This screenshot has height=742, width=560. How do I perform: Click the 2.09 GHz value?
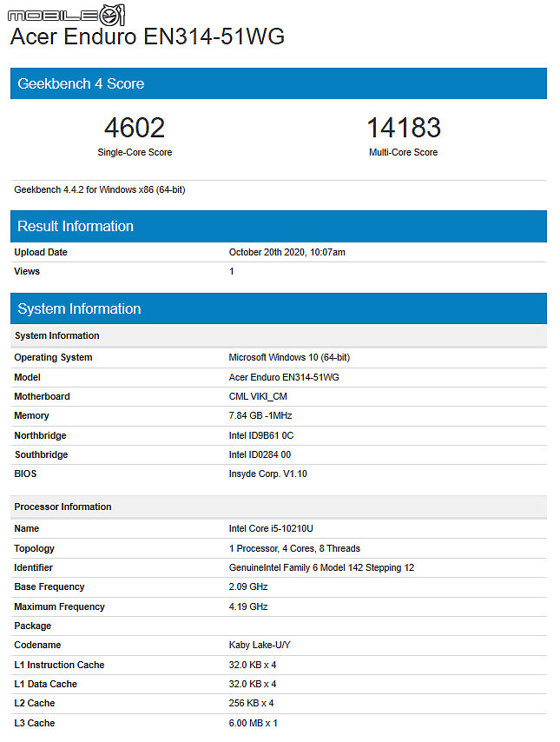coord(248,586)
